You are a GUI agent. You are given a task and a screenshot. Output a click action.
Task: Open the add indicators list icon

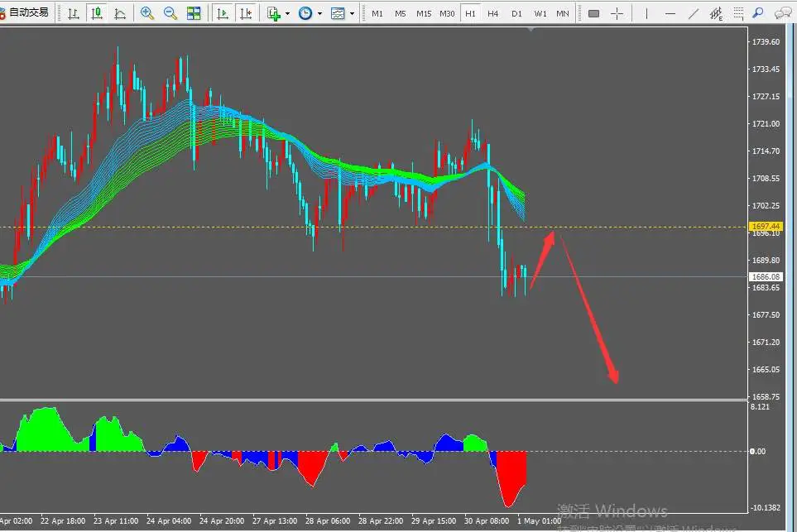(273, 14)
